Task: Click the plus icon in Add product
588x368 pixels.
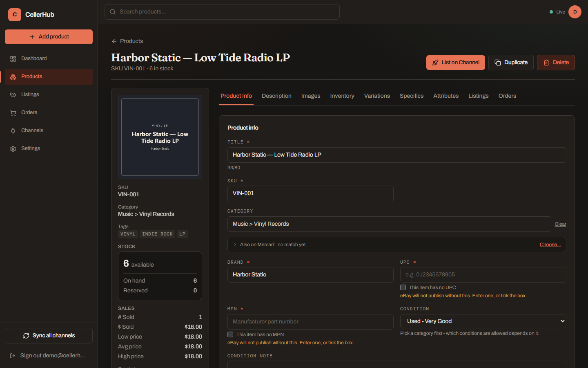Action: pos(32,37)
